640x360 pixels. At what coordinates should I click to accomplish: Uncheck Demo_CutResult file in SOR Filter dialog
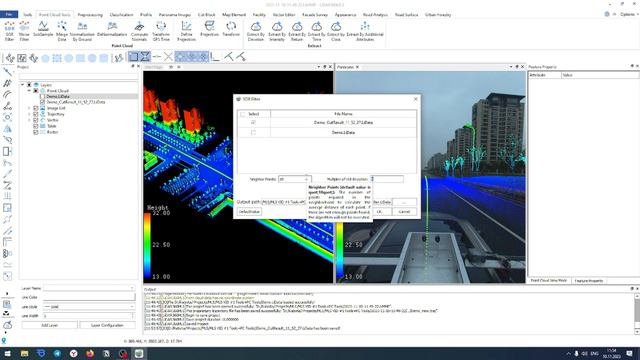[253, 122]
